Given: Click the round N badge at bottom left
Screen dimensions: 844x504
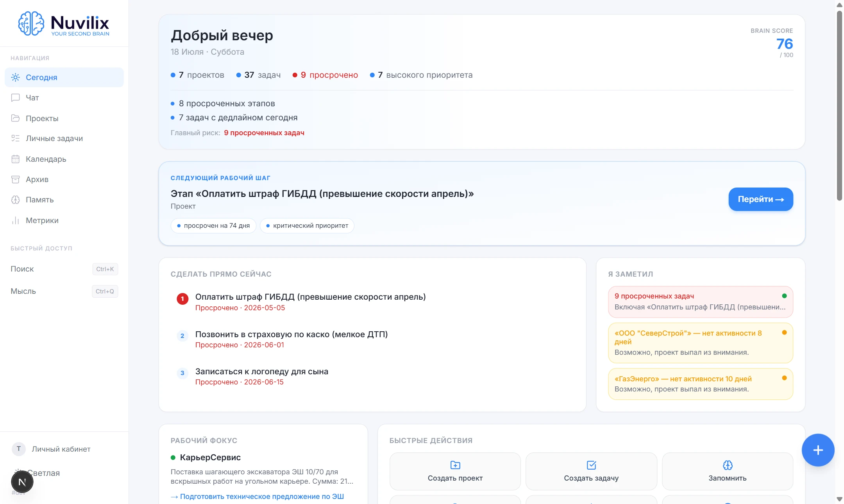Looking at the screenshot, I should pyautogui.click(x=22, y=482).
